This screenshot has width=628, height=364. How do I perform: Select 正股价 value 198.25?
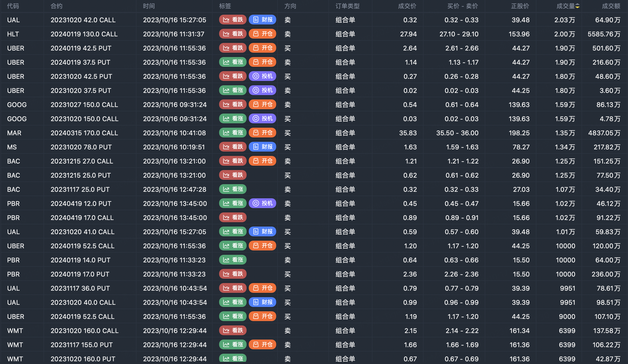click(x=519, y=133)
